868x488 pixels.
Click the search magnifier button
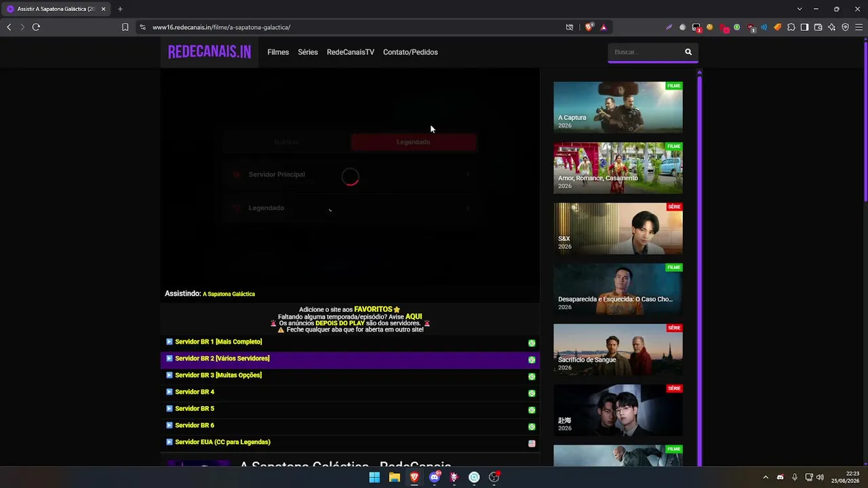coord(688,52)
